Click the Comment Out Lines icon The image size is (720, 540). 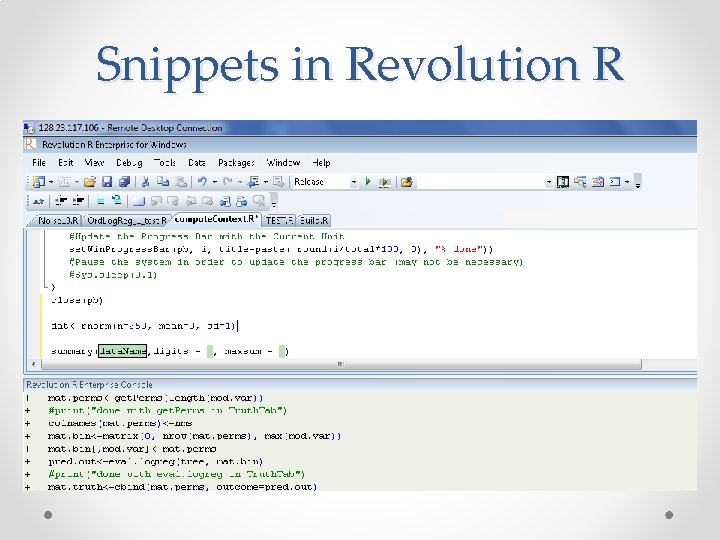[x=101, y=201]
